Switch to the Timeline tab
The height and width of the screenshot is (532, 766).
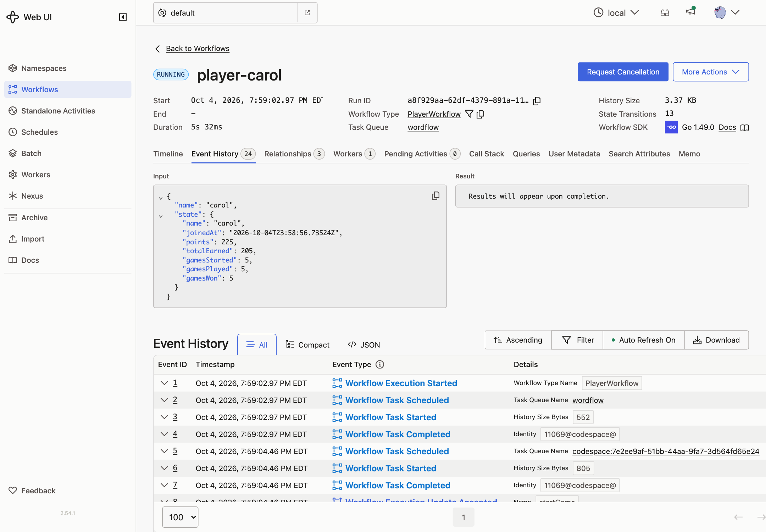(168, 154)
